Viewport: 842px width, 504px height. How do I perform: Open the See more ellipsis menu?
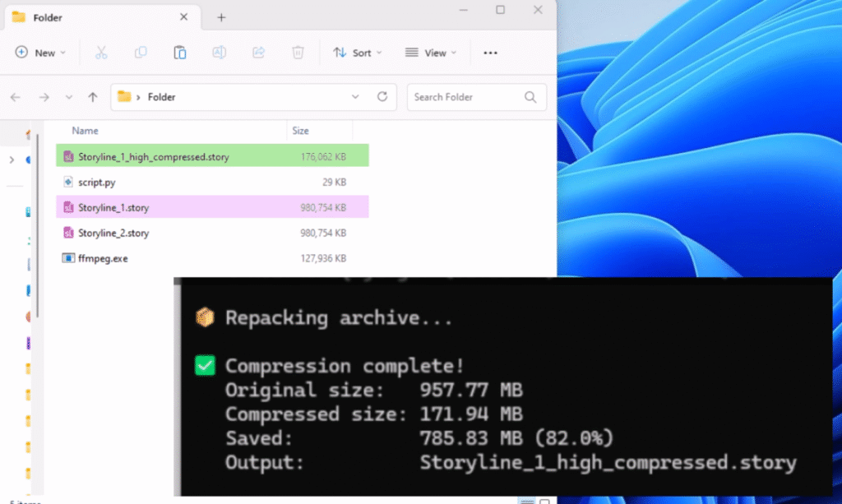pos(490,53)
